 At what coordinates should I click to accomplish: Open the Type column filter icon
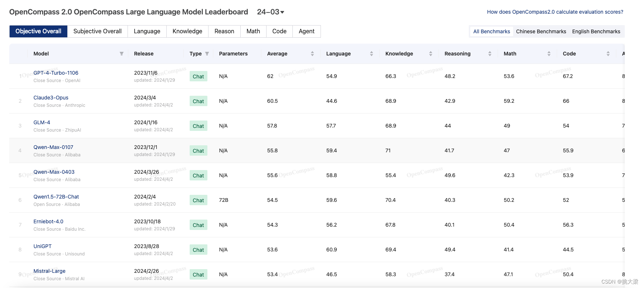point(207,54)
